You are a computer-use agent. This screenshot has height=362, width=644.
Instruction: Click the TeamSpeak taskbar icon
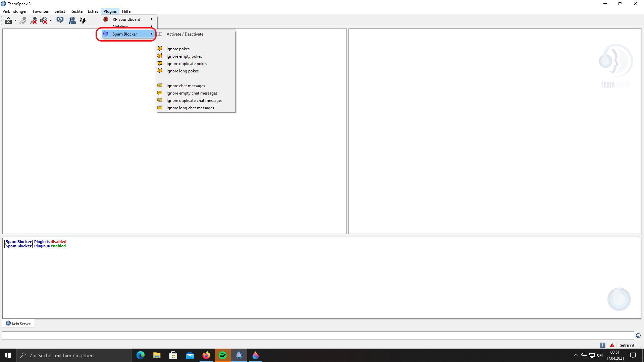(x=239, y=355)
